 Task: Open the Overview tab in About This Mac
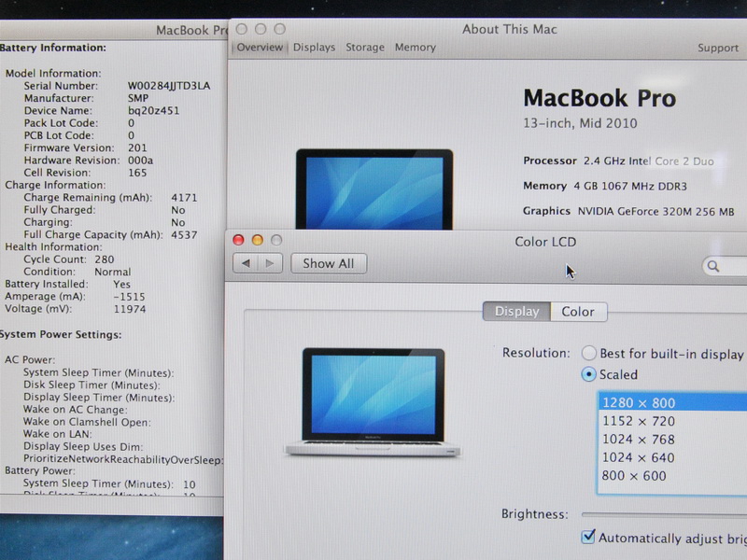click(x=260, y=48)
